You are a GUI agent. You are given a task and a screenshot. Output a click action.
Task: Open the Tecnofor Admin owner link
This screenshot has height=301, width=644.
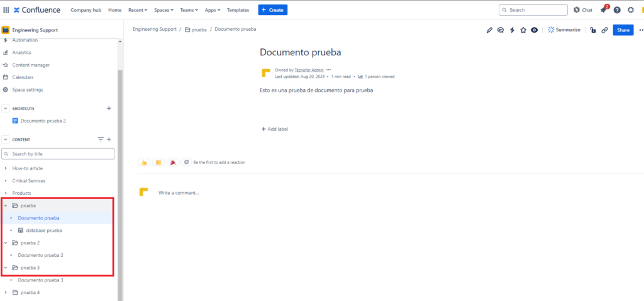coord(308,70)
